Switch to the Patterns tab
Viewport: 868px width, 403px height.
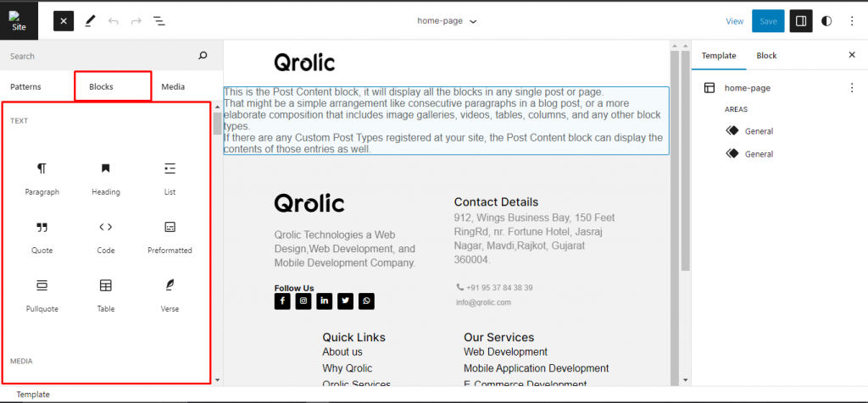[x=25, y=87]
